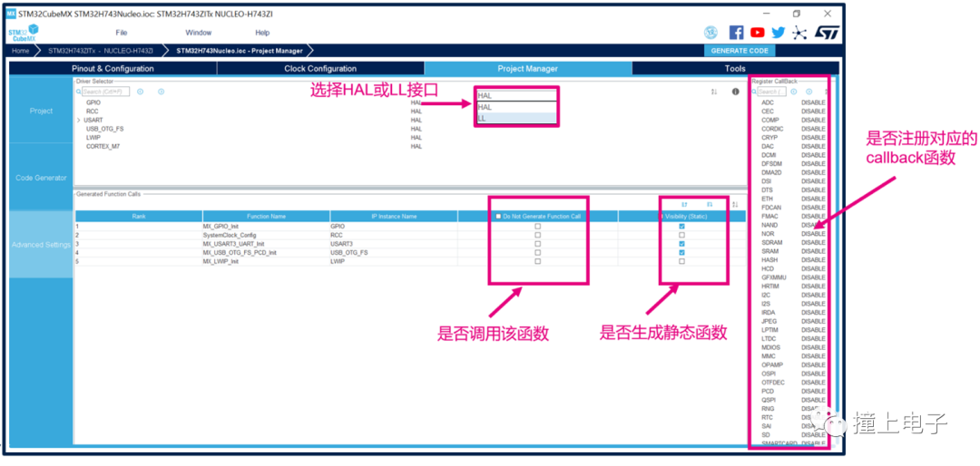This screenshot has width=980, height=466.
Task: Click the Rank column header
Action: tap(138, 216)
